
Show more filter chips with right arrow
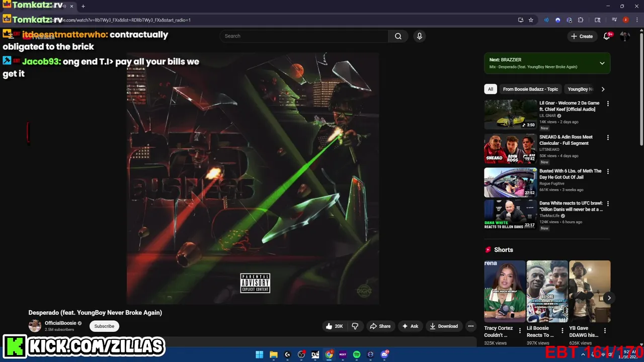[x=603, y=89]
